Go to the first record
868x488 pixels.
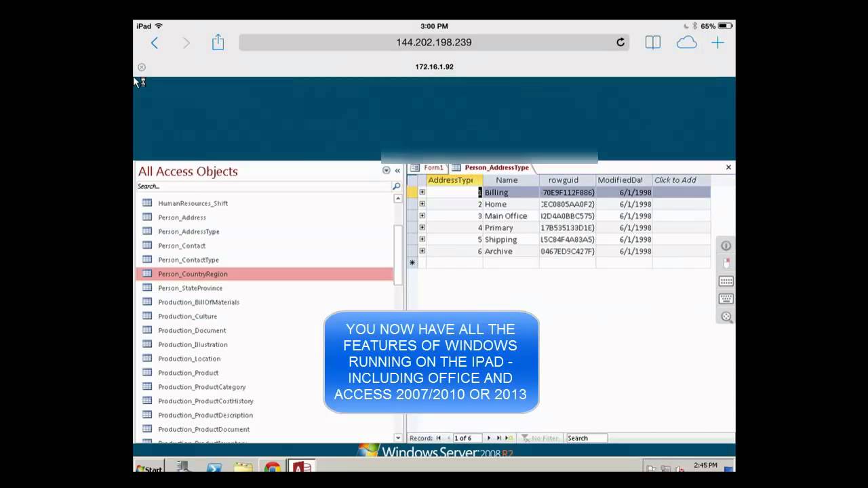coord(439,439)
